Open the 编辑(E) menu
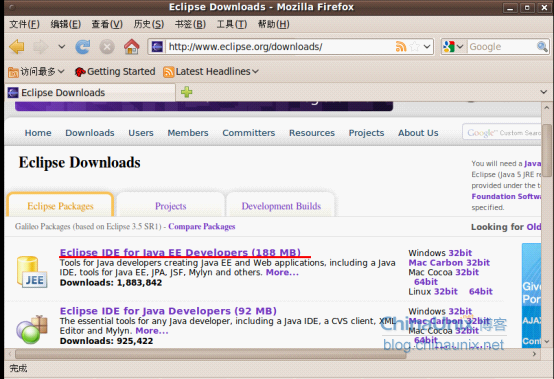554x379 pixels. click(66, 24)
